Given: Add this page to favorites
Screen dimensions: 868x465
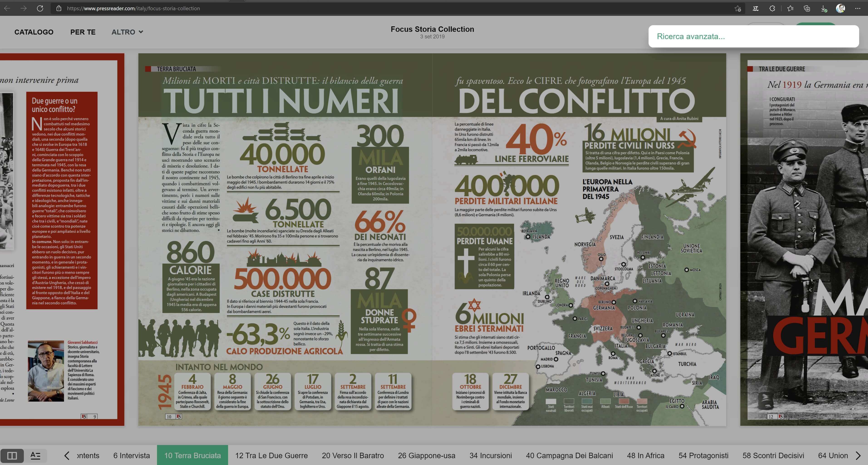Looking at the screenshot, I should pos(738,8).
